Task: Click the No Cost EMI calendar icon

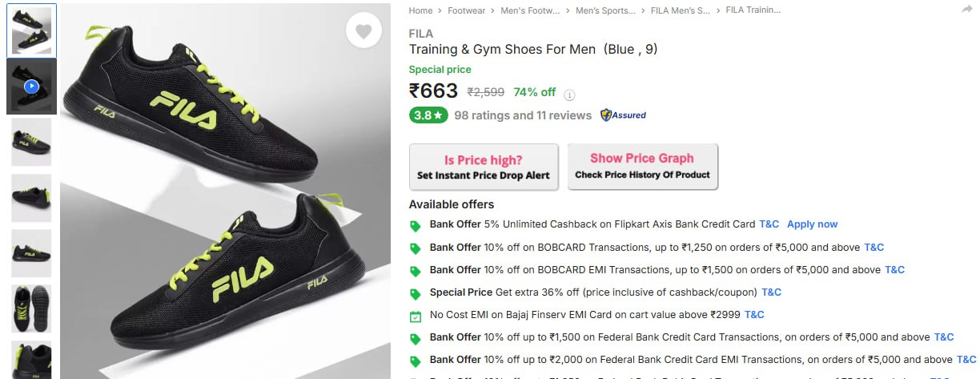Action: coord(416,316)
